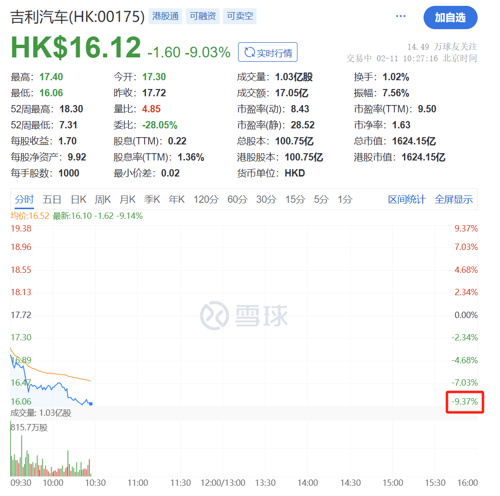Click the 加自选 button
This screenshot has height=496, width=500.
tap(450, 17)
